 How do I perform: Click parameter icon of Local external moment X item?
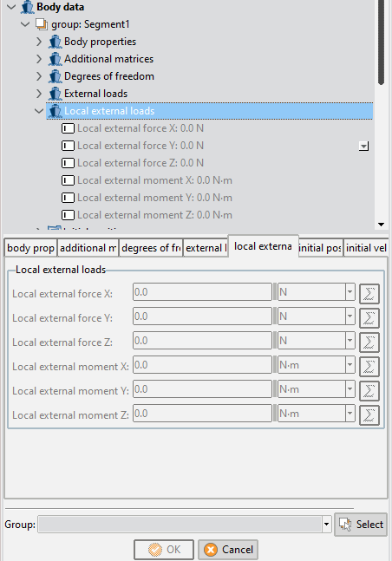pyautogui.click(x=68, y=180)
